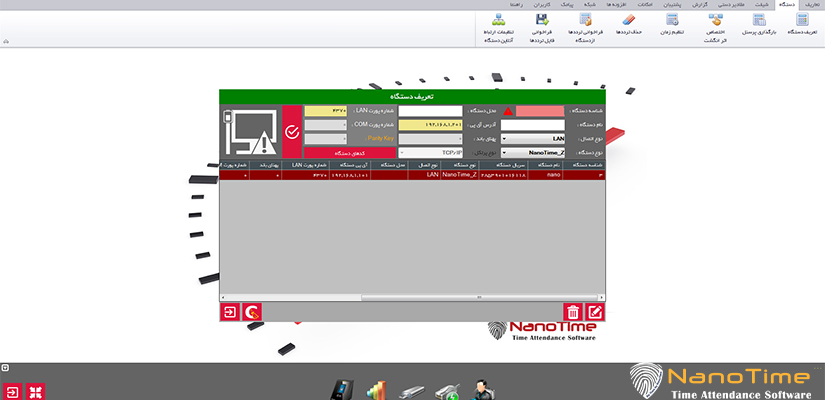Open the نوع دستگاه NanoTime_Z dropdown
The width and height of the screenshot is (825, 400).
click(x=532, y=153)
